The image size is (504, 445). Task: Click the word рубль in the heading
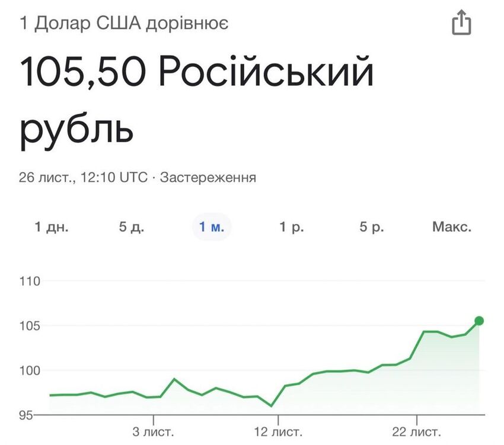76,130
